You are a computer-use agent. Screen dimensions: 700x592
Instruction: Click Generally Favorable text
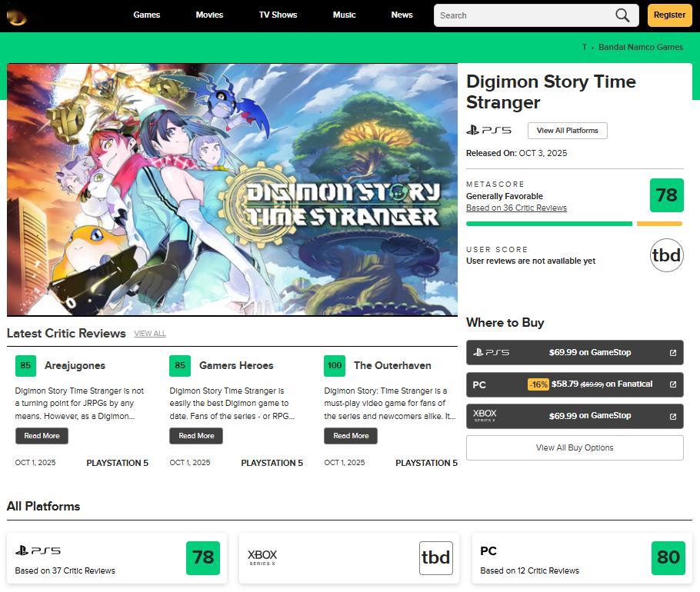(505, 196)
